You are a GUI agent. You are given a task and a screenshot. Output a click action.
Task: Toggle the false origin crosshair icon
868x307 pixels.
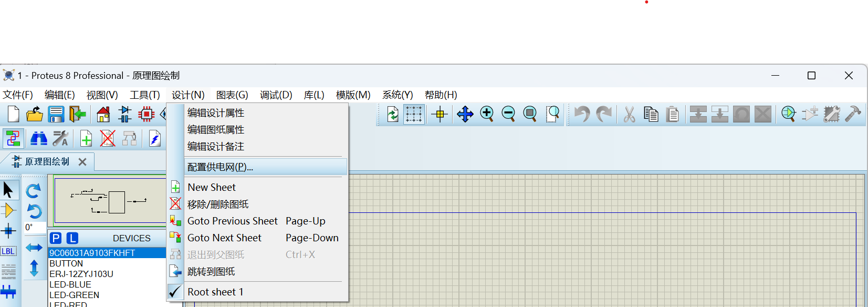[x=440, y=114]
